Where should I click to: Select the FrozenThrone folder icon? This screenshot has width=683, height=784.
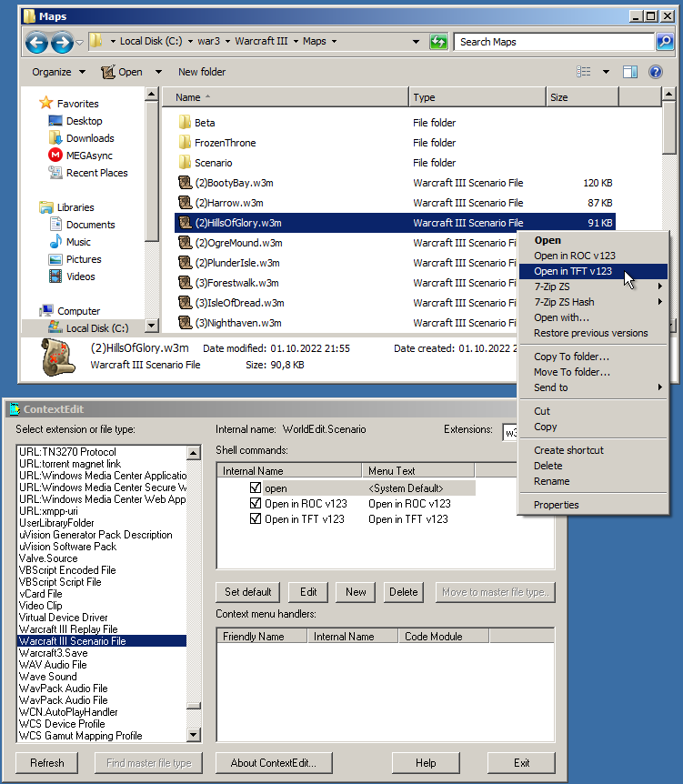pos(185,143)
